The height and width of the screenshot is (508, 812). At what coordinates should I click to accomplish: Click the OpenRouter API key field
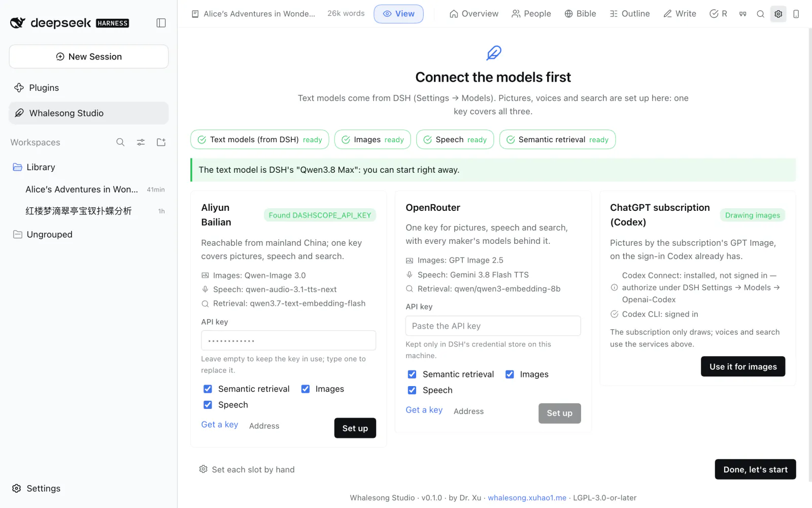[x=493, y=326]
